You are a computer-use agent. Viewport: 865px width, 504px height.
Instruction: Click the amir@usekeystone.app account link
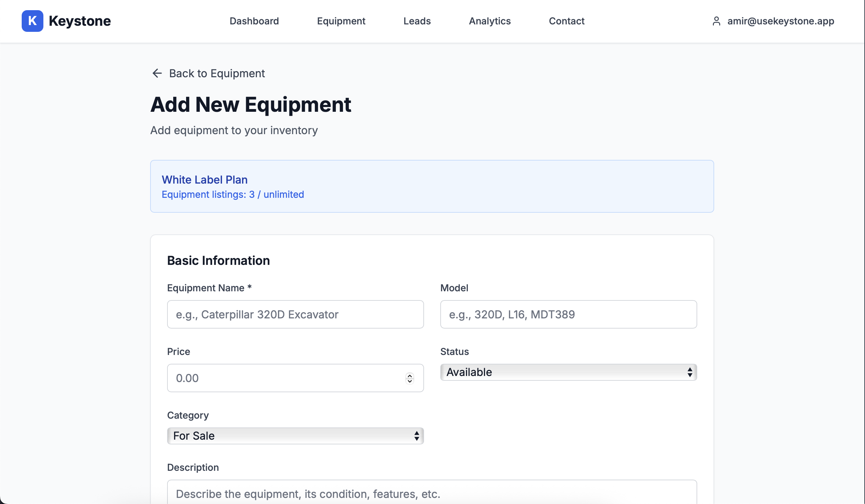781,21
